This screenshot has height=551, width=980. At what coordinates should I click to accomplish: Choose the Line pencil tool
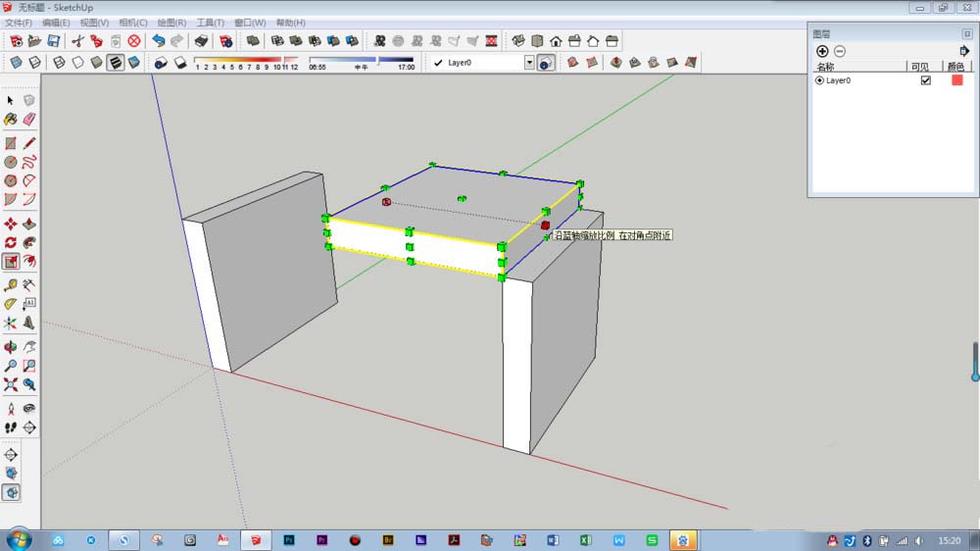[29, 143]
